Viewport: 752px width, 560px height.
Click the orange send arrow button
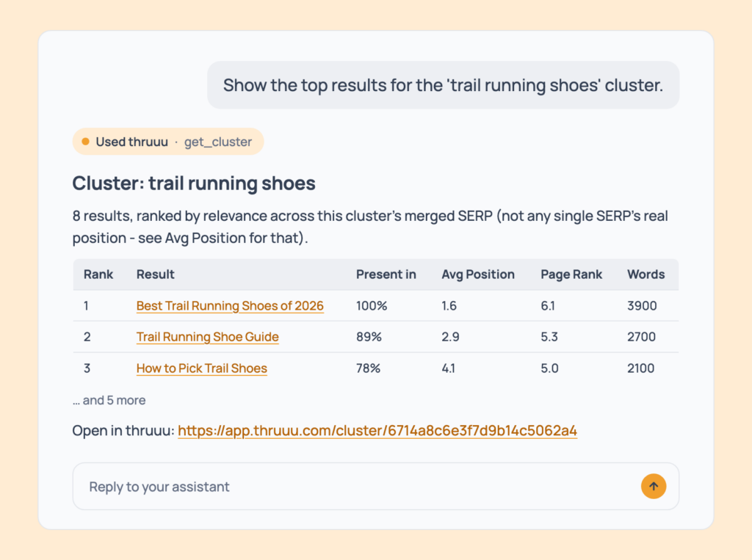click(x=653, y=486)
